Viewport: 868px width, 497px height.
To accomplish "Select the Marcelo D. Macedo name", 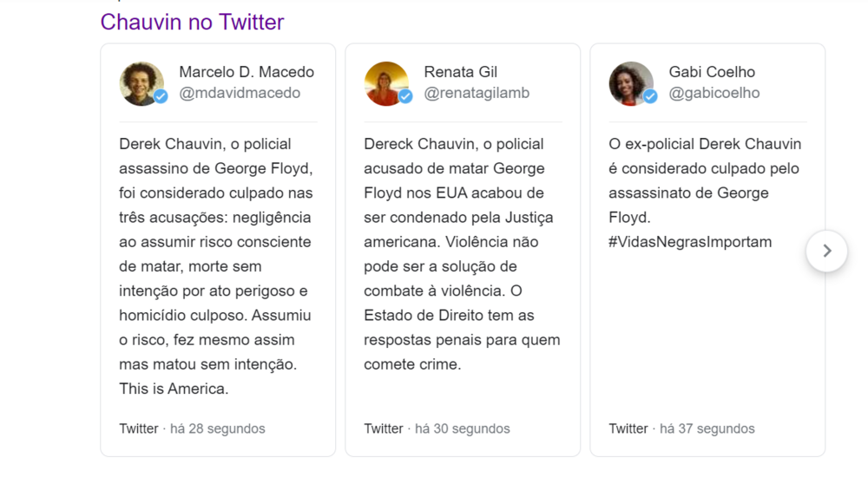I will tap(247, 72).
